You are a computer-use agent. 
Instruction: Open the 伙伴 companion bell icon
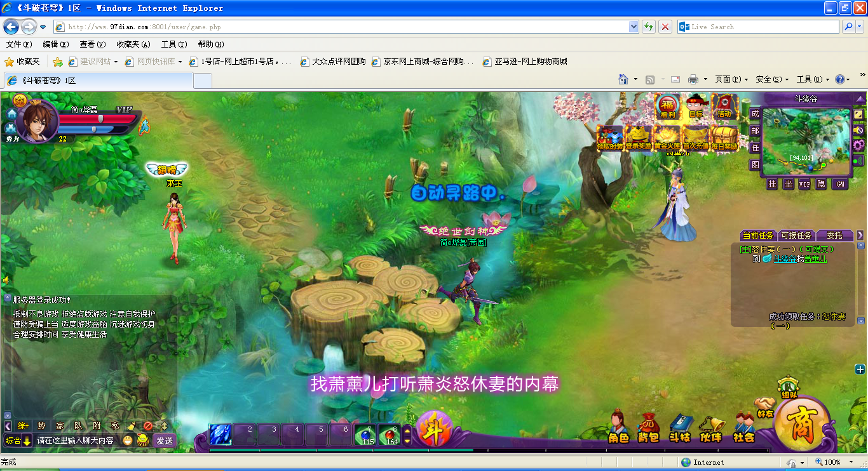(x=711, y=428)
